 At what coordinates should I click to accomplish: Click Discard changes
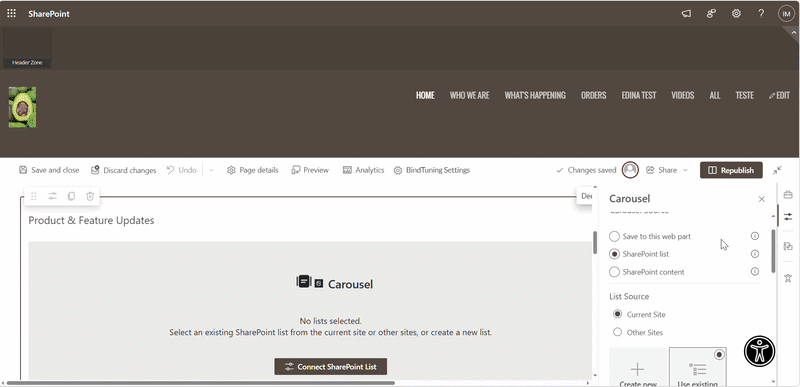click(x=123, y=170)
